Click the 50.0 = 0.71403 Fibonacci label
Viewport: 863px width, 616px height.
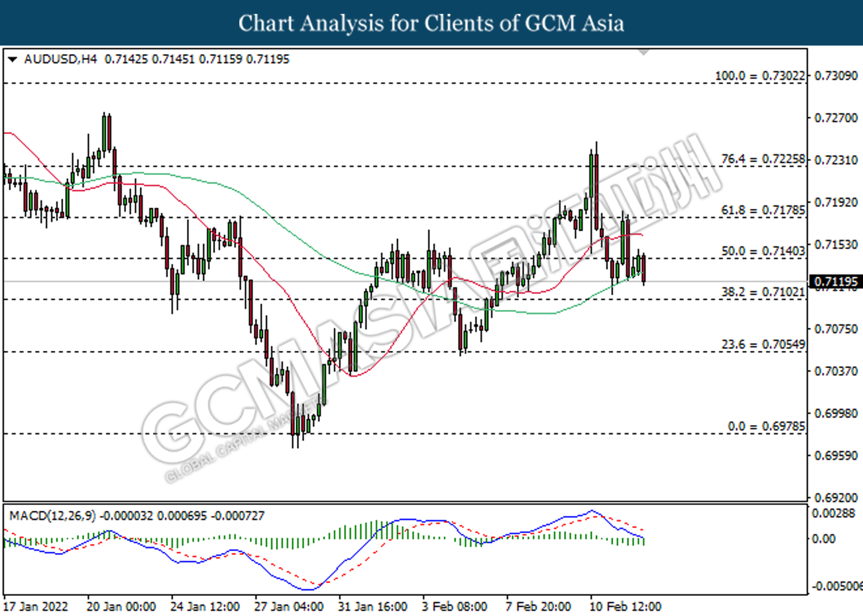(763, 251)
